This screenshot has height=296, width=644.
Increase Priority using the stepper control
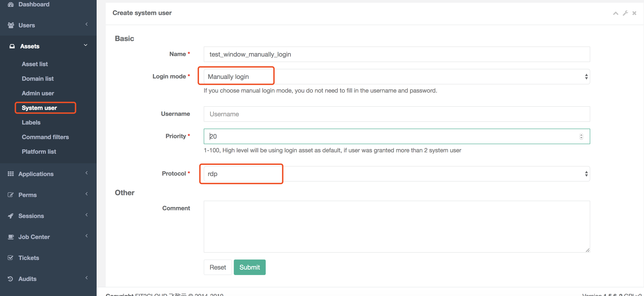pyautogui.click(x=581, y=135)
